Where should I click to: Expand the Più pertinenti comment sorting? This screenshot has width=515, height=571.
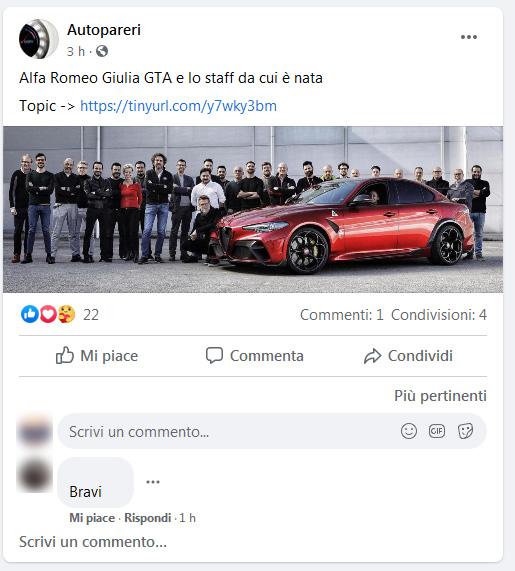[440, 396]
